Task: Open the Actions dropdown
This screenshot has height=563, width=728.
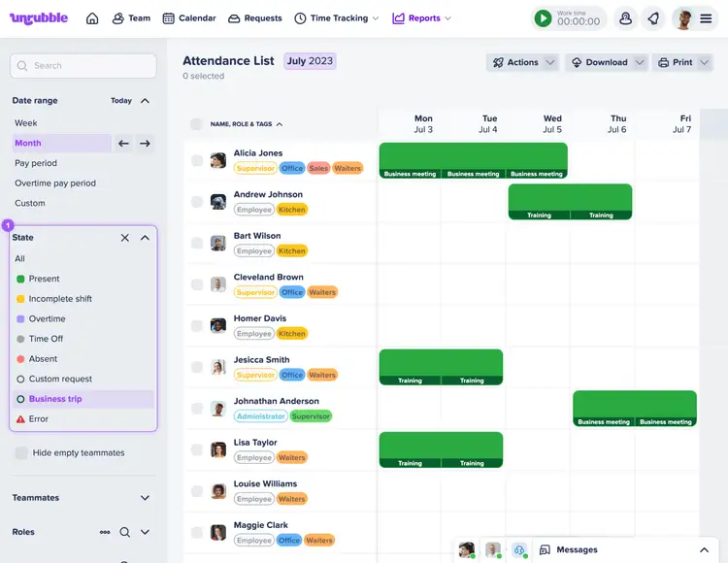Action: (522, 62)
